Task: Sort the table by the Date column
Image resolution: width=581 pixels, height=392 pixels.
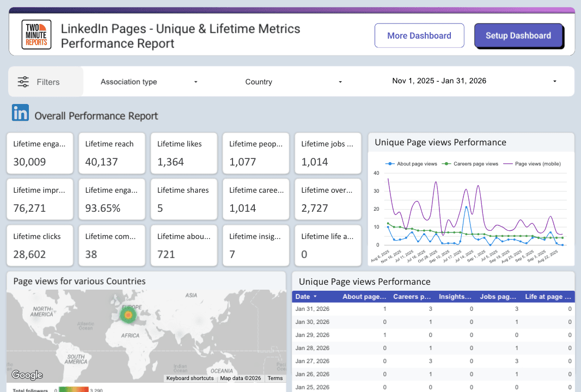Action: coord(303,296)
